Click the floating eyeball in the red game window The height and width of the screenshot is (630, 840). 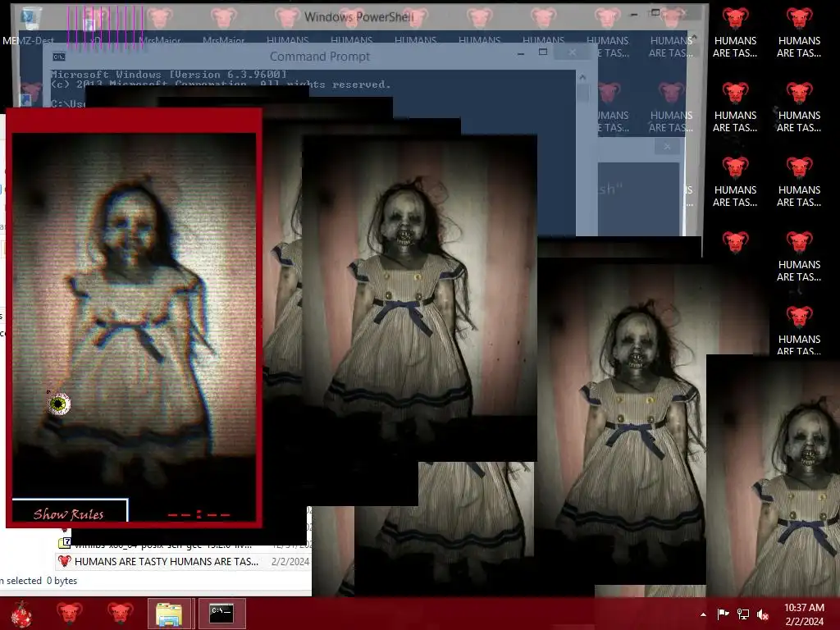(x=59, y=404)
